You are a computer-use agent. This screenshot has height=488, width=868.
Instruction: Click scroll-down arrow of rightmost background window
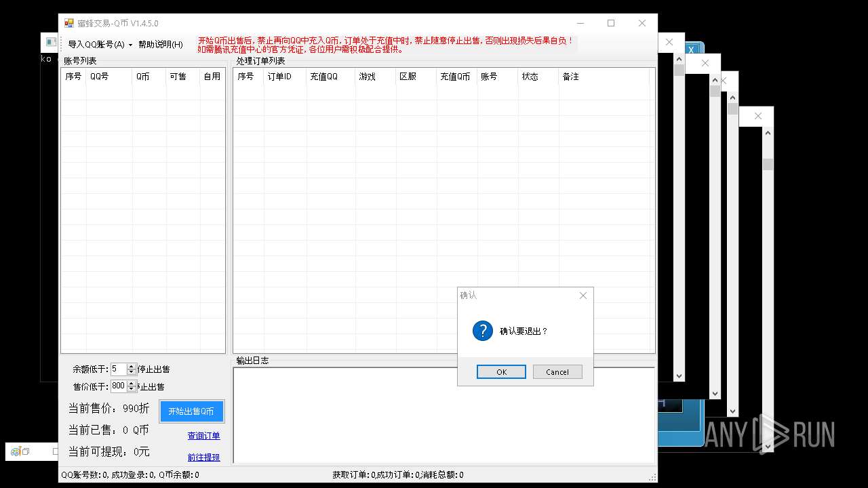tap(768, 446)
